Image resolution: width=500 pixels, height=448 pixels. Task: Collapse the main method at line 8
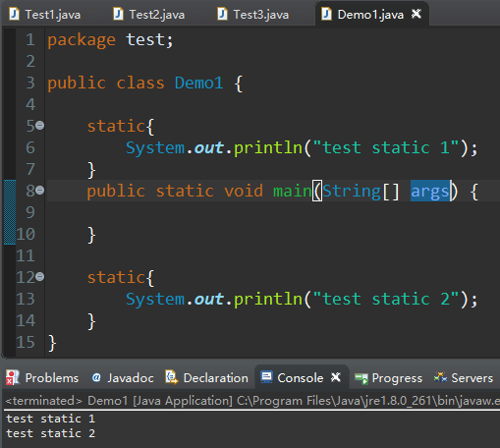click(x=39, y=190)
